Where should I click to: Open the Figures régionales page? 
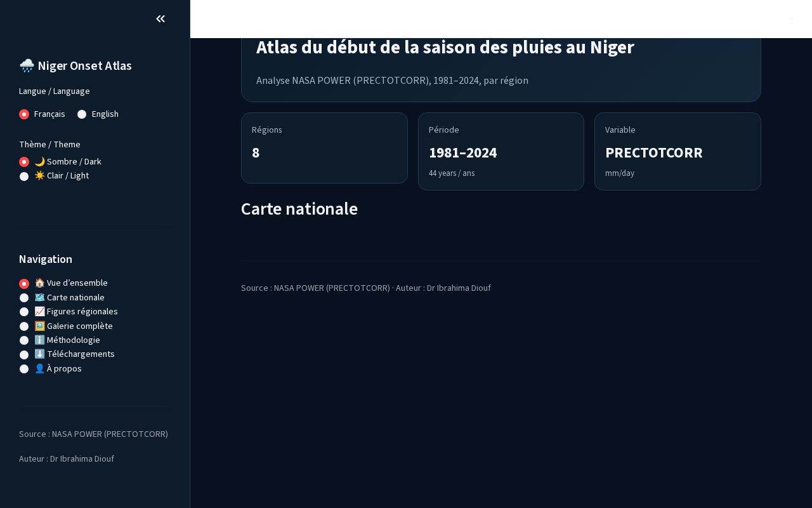[69, 312]
